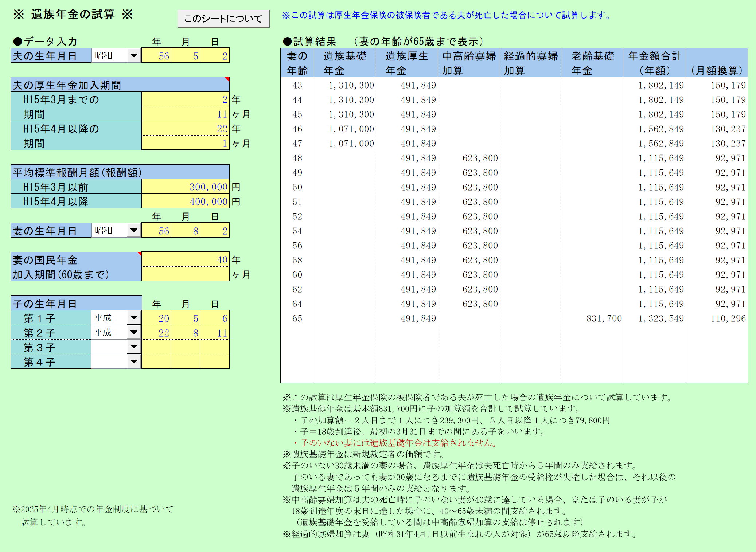Click red comment marker on 夫の厚生年金加入期間
Screen dimensions: 756x552
(227, 79)
